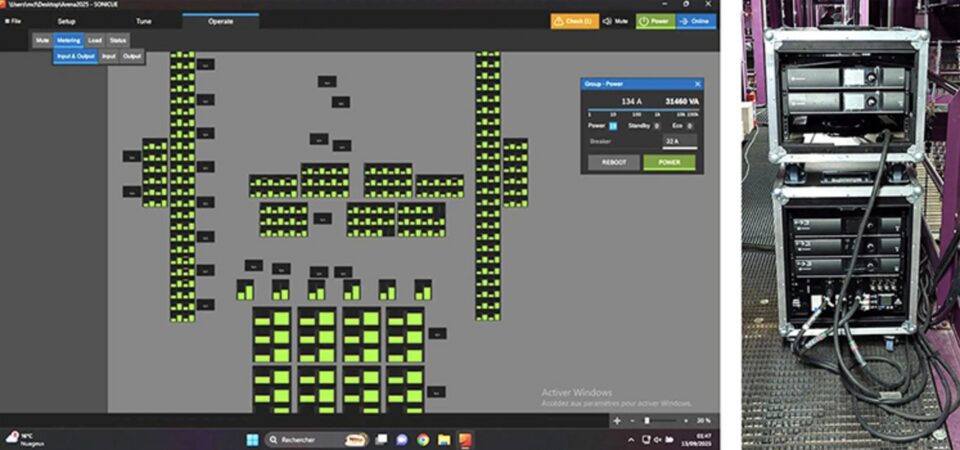Open Chrome from the taskbar
The width and height of the screenshot is (960, 450).
pyautogui.click(x=423, y=439)
